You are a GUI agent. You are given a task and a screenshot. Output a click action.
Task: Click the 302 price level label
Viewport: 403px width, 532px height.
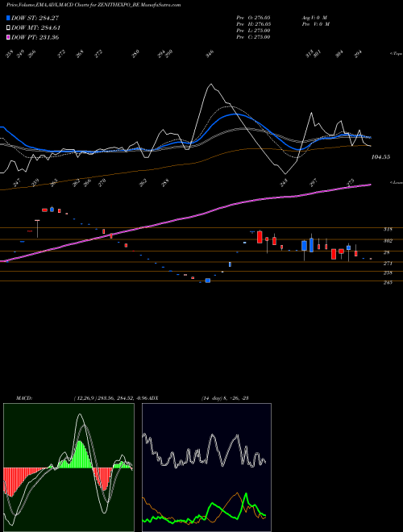coord(388,241)
